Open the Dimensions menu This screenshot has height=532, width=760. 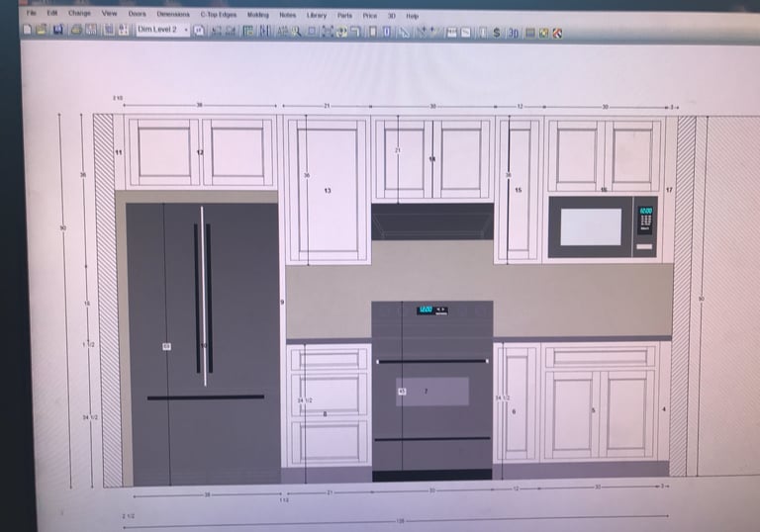coord(173,14)
